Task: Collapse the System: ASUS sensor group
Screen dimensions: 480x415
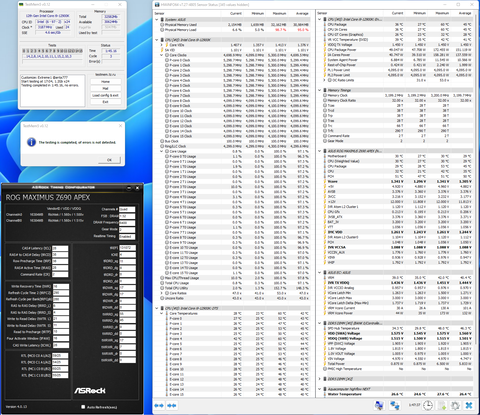Action: coord(157,20)
